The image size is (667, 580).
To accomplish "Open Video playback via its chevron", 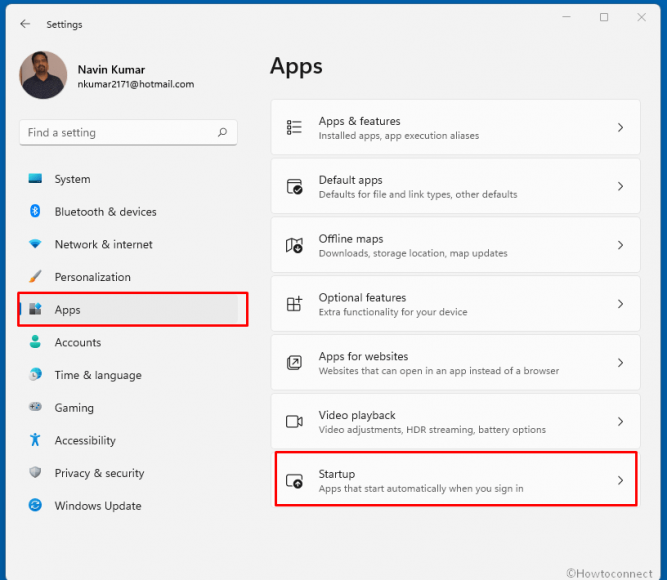I will [620, 421].
